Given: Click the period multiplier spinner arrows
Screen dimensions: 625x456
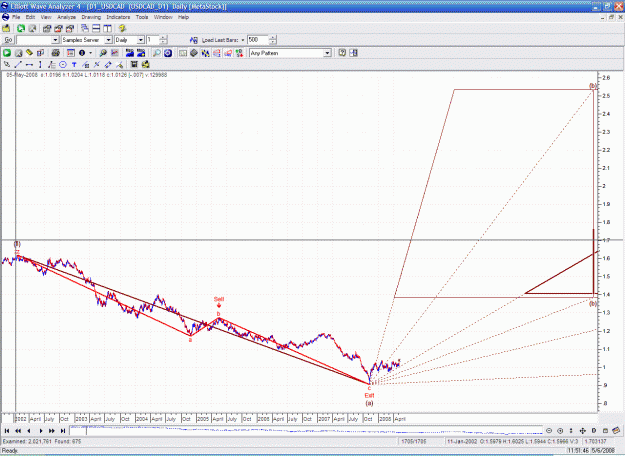Looking at the screenshot, I should [x=163, y=40].
